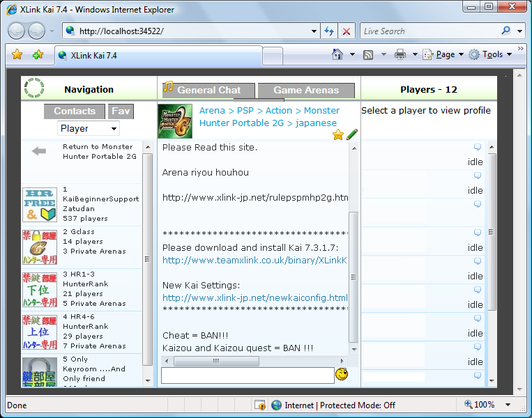Click Add to Favorites icon
Viewport: 532px width, 418px height.
pos(38,54)
